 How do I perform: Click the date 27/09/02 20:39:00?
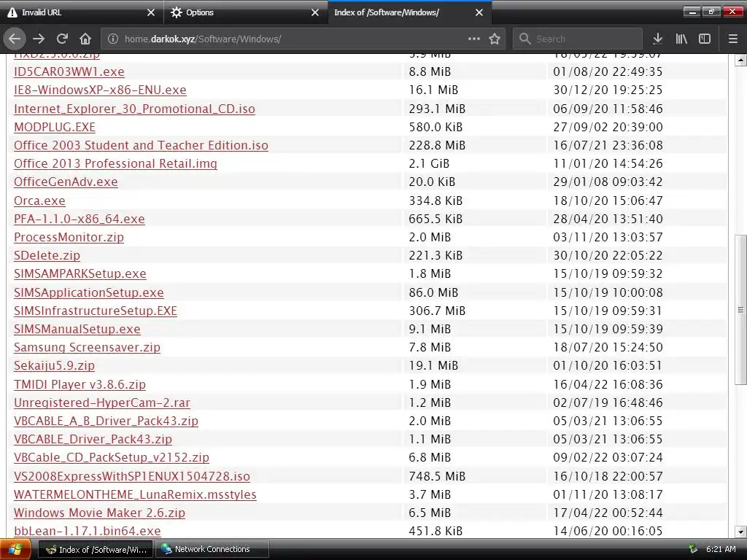click(x=608, y=127)
